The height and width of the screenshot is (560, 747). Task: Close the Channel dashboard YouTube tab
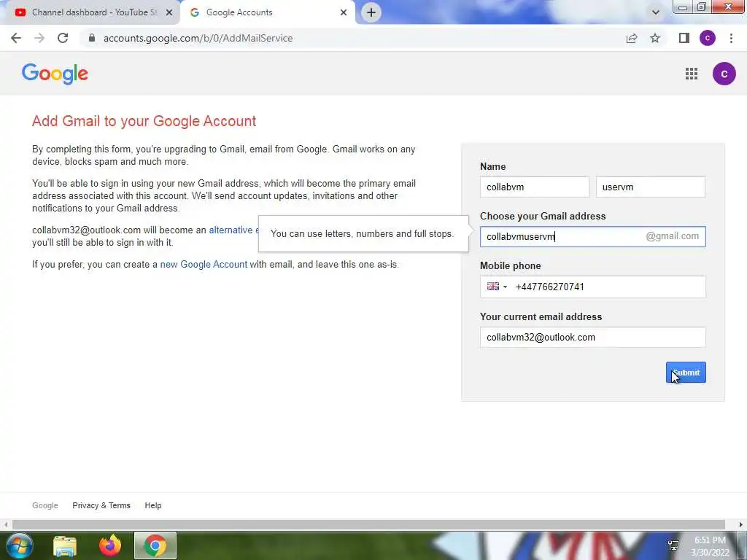pos(169,12)
